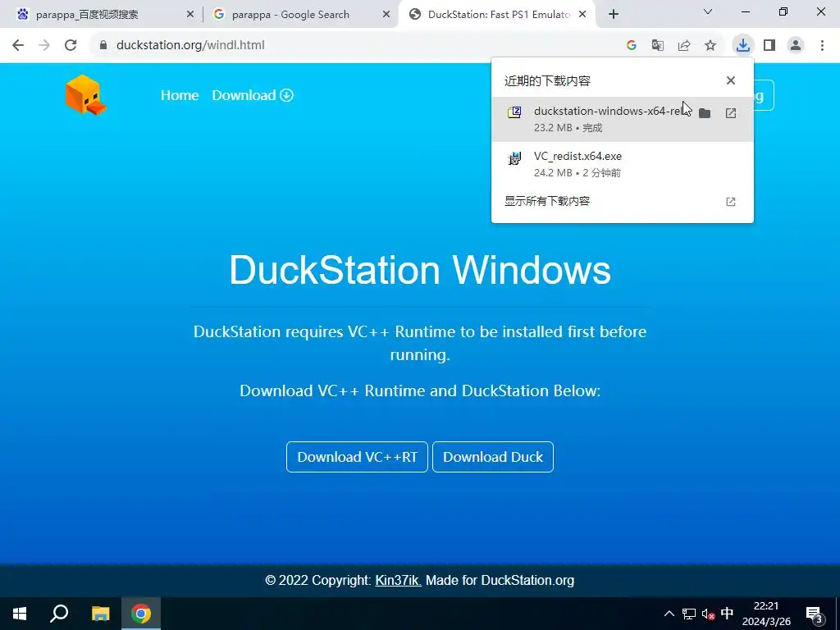Screen dimensions: 840x630
Task: Open duckstation zip file externally
Action: point(731,113)
